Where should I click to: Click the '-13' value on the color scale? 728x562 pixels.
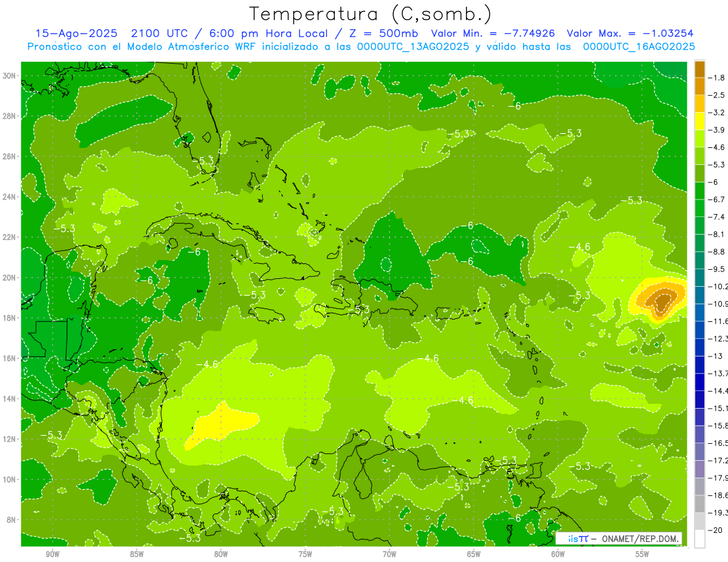[715, 356]
